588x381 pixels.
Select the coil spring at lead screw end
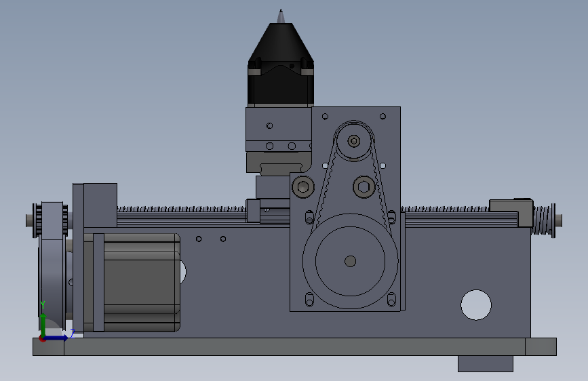click(544, 220)
